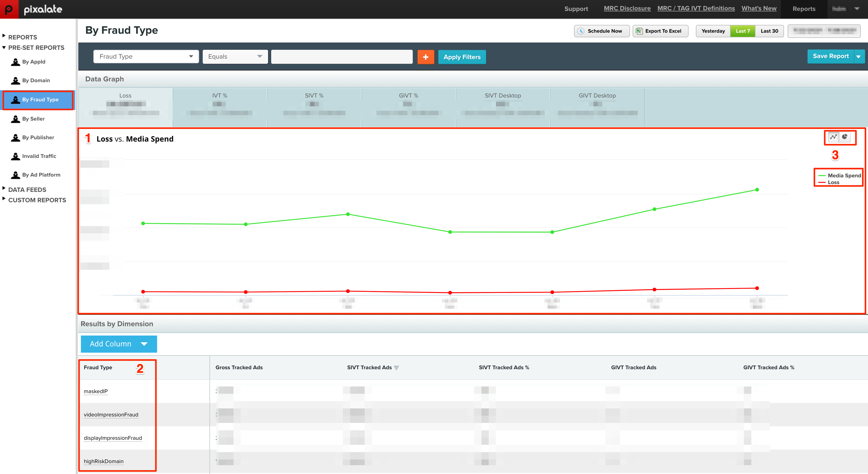Open the By Domain report
This screenshot has height=474, width=868.
tap(36, 80)
